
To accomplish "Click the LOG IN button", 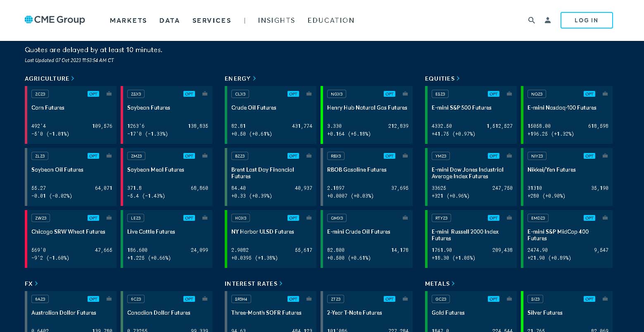I will coord(587,20).
